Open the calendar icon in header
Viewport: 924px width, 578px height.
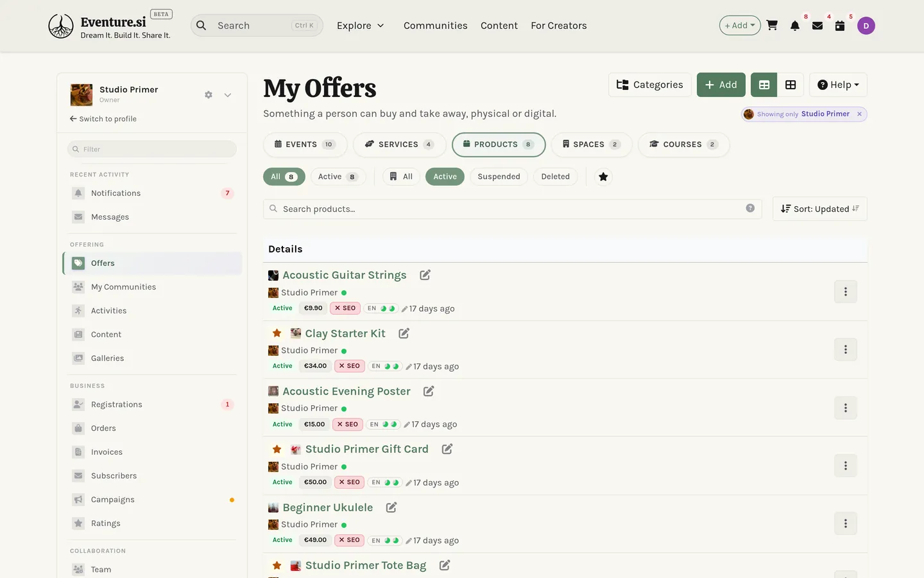840,26
